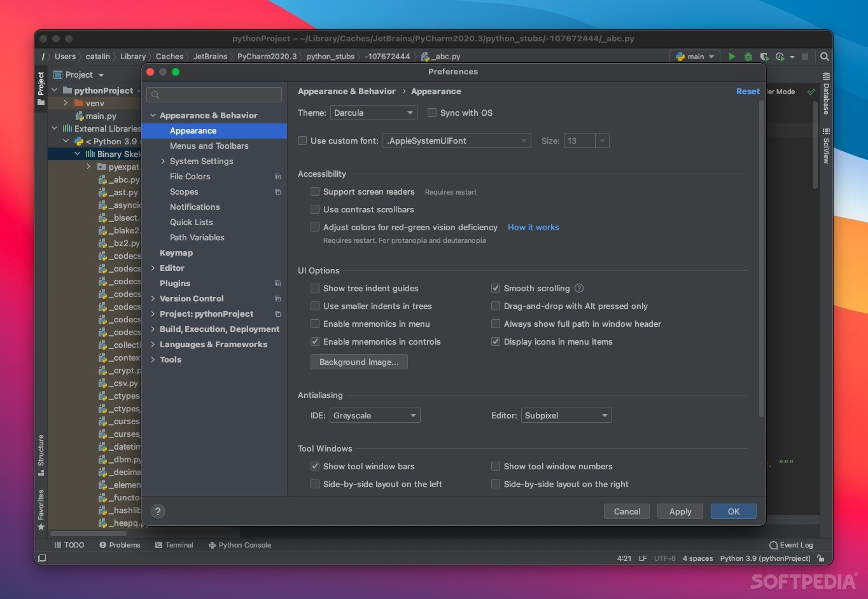
Task: Click the Search Everywhere magnifier icon
Action: coord(825,57)
